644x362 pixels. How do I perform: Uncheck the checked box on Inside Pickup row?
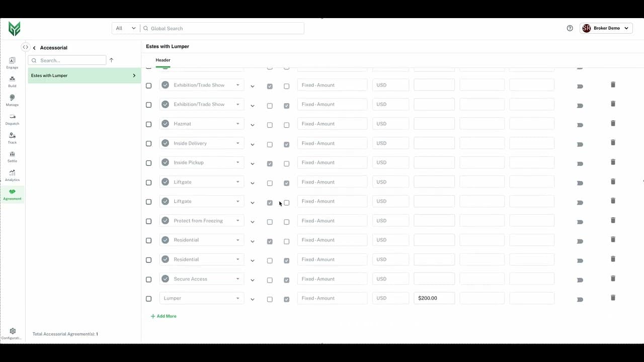coord(270,164)
